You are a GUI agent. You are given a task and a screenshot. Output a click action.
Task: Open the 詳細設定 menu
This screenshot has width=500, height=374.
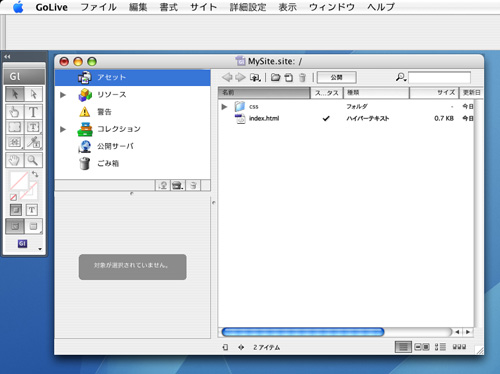pyautogui.click(x=248, y=7)
